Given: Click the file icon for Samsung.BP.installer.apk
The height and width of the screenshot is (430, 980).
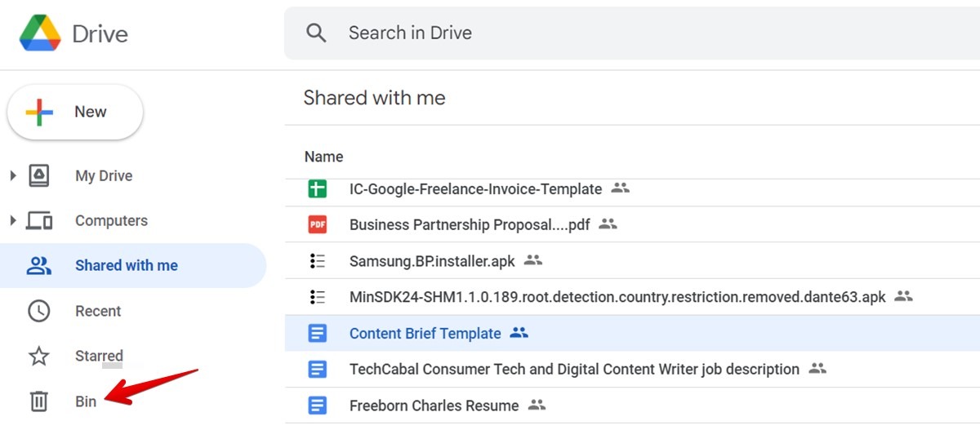Looking at the screenshot, I should (x=318, y=261).
